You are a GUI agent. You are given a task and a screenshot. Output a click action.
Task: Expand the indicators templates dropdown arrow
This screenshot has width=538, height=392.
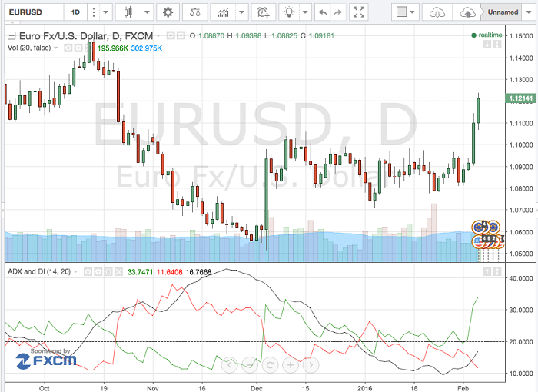(241, 12)
